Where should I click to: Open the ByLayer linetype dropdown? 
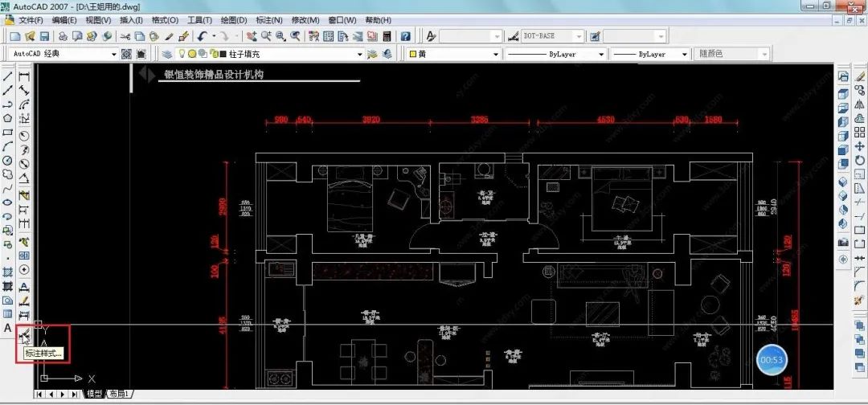coord(555,54)
